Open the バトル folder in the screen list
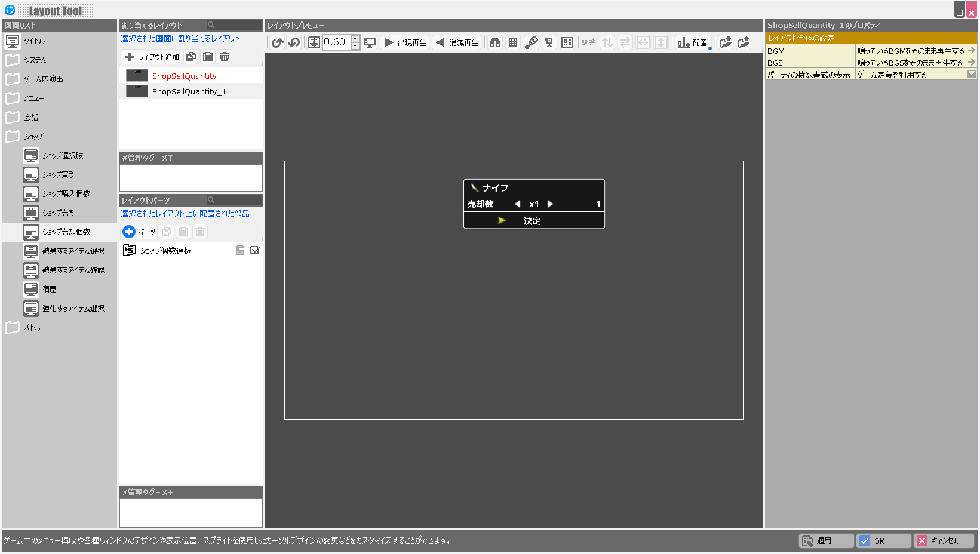 click(32, 328)
